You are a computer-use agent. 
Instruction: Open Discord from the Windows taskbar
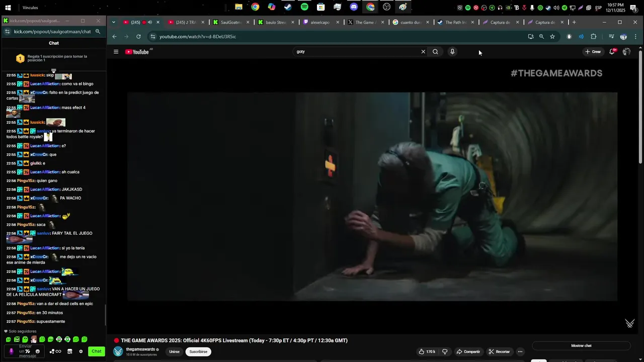tap(354, 7)
